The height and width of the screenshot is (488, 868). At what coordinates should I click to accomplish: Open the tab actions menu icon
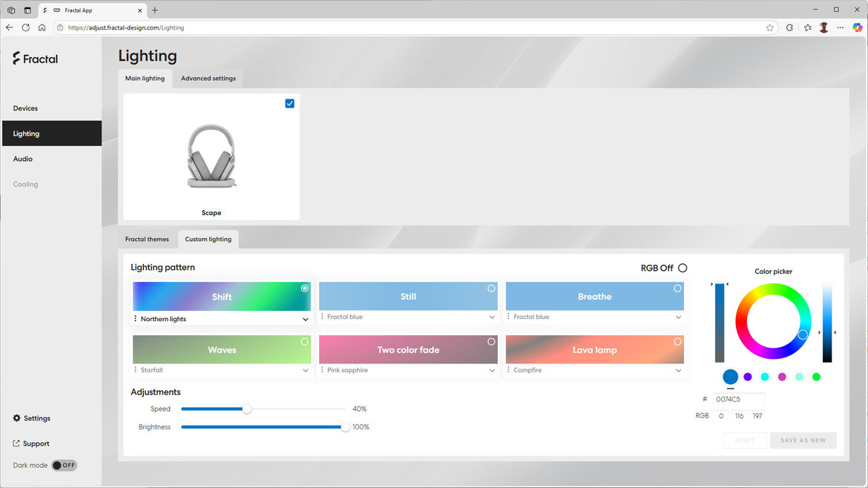tap(27, 10)
